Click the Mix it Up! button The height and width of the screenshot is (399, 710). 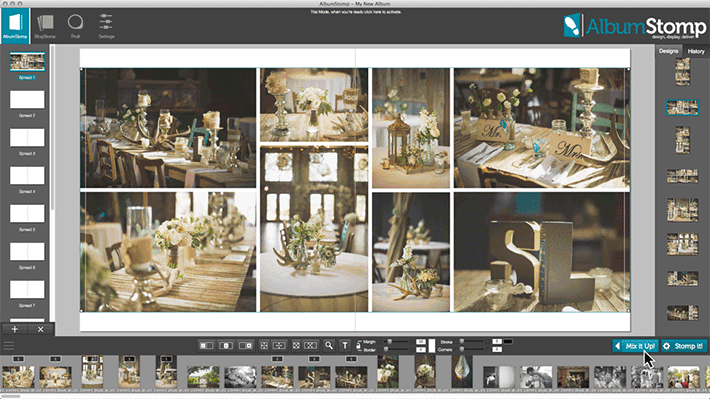click(635, 346)
